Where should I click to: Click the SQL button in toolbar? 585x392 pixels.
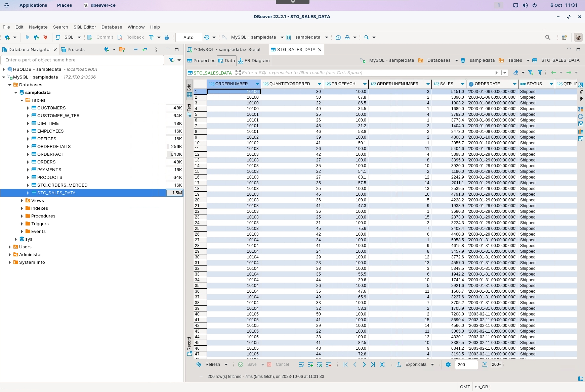click(x=69, y=37)
